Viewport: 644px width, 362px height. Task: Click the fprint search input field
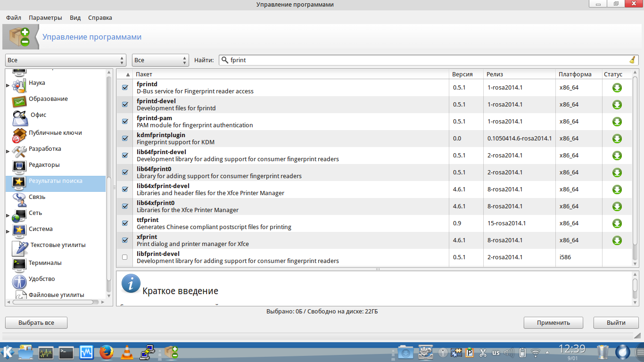click(x=424, y=60)
